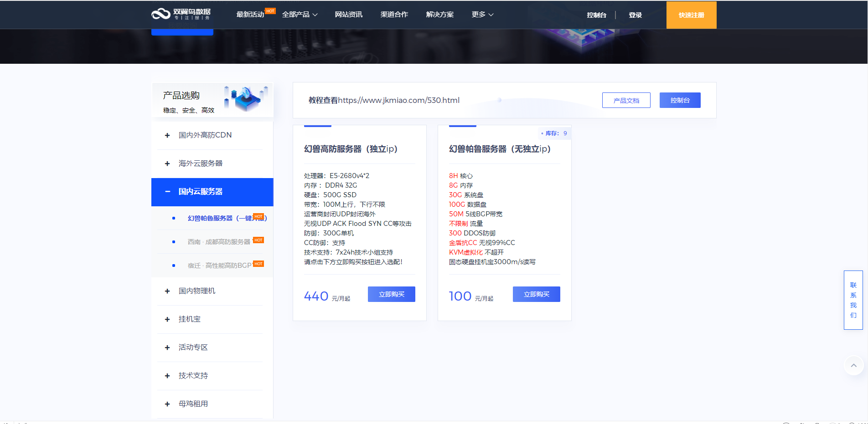Click the 快速注册 button
The image size is (868, 424).
coord(691,15)
